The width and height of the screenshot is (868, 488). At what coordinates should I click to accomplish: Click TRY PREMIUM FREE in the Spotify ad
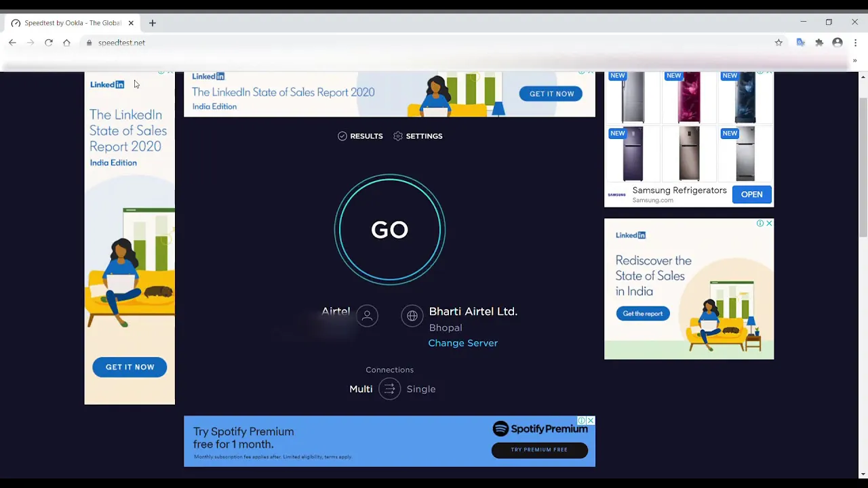pos(539,449)
